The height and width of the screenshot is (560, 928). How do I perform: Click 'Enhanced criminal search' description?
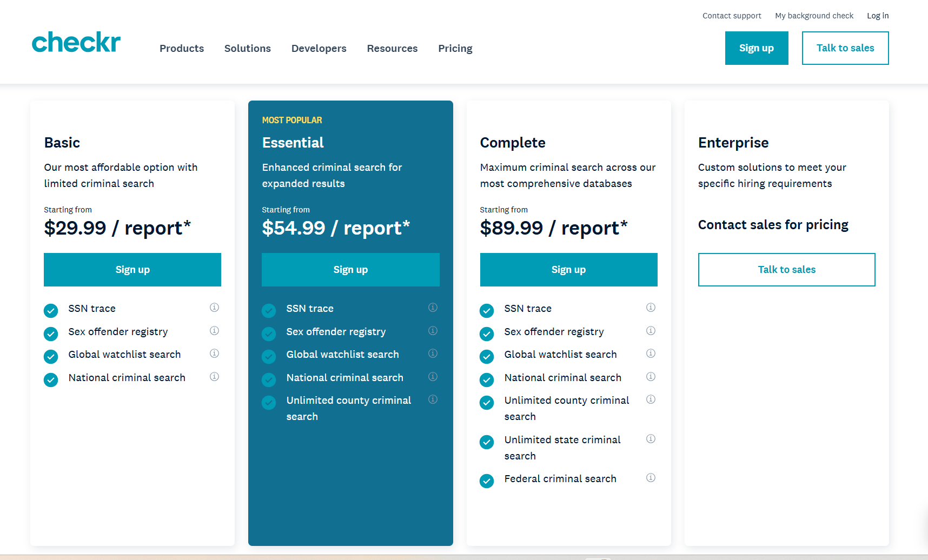(332, 176)
